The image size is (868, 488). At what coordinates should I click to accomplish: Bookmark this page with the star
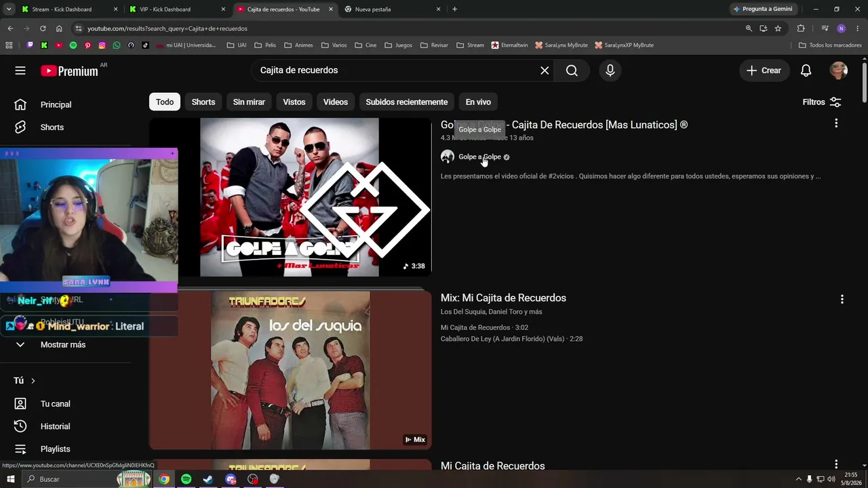(x=778, y=28)
